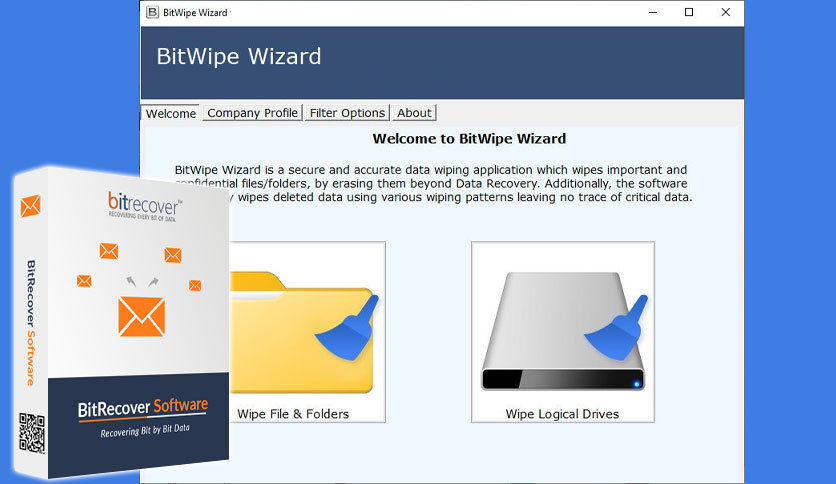Click the BitWipe Wizard title bar app icon
The image size is (836, 484).
152,12
